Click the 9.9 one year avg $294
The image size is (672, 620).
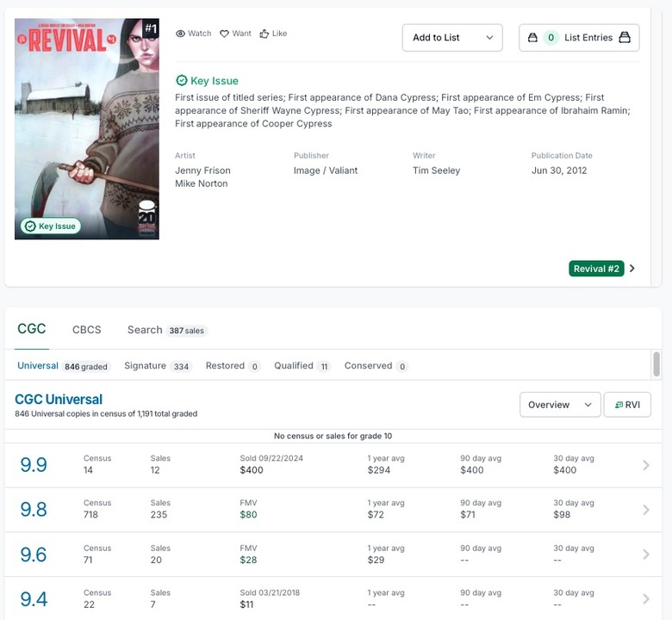click(379, 470)
